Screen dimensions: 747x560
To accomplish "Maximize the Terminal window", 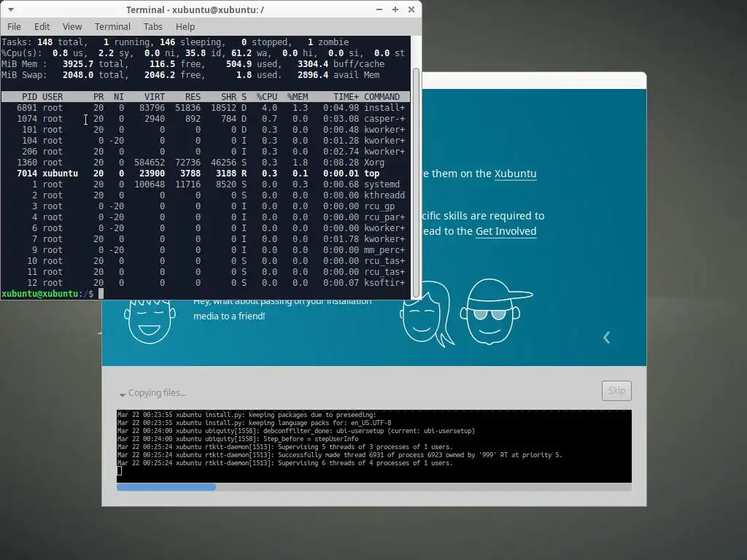I will pyautogui.click(x=395, y=9).
